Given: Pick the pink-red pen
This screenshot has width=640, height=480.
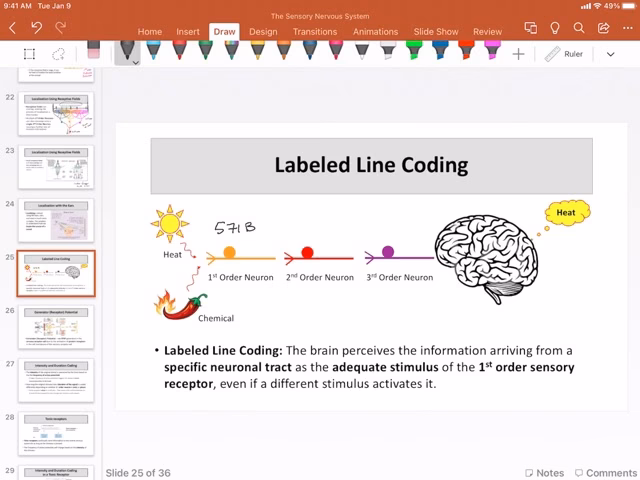Looking at the screenshot, I should 336,50.
